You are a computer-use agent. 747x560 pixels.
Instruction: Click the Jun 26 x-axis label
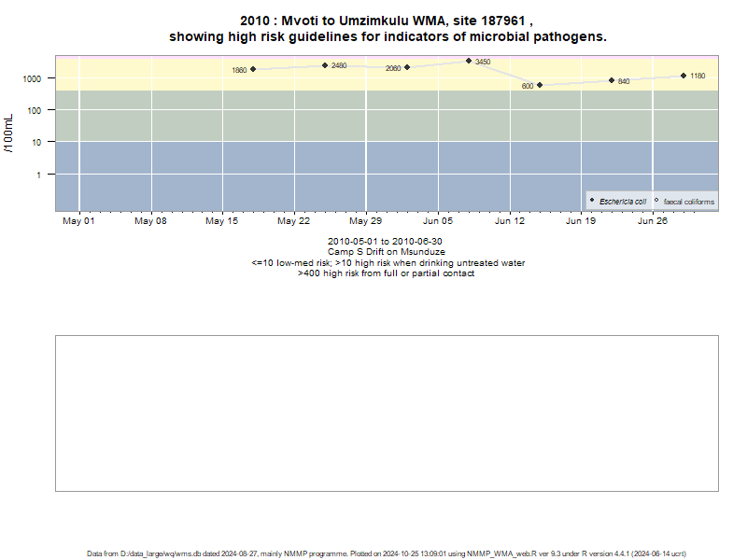point(653,221)
